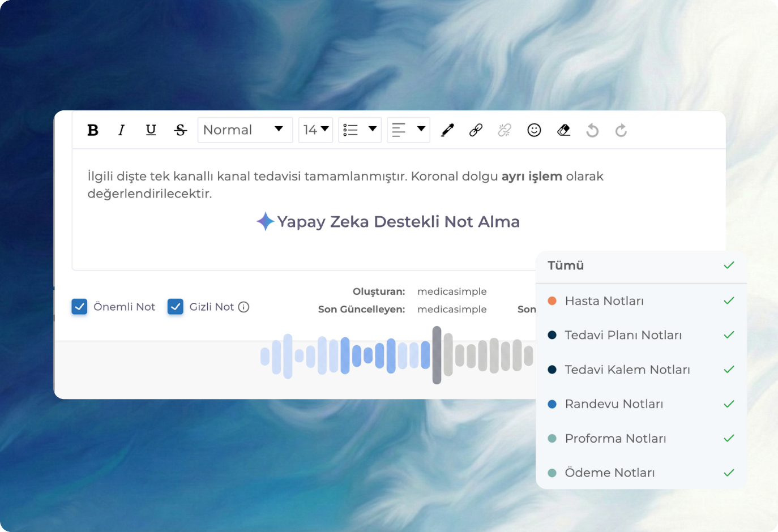Viewport: 778px width, 532px height.
Task: Open the font size 14 dropdown
Action: pos(315,130)
